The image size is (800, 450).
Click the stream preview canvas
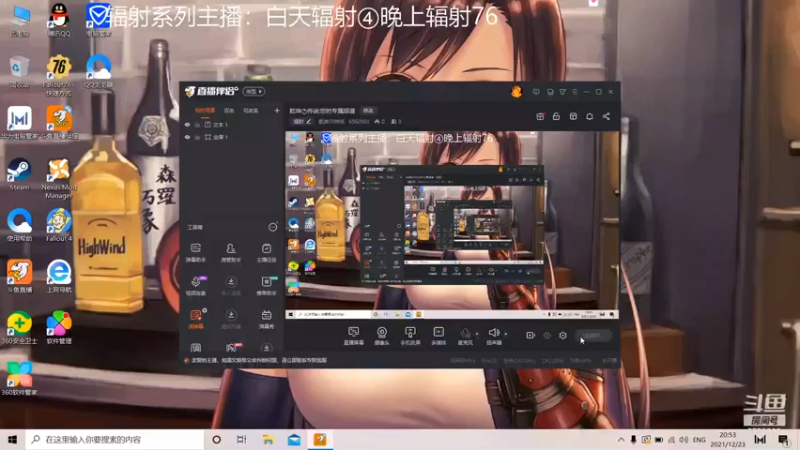(452, 225)
